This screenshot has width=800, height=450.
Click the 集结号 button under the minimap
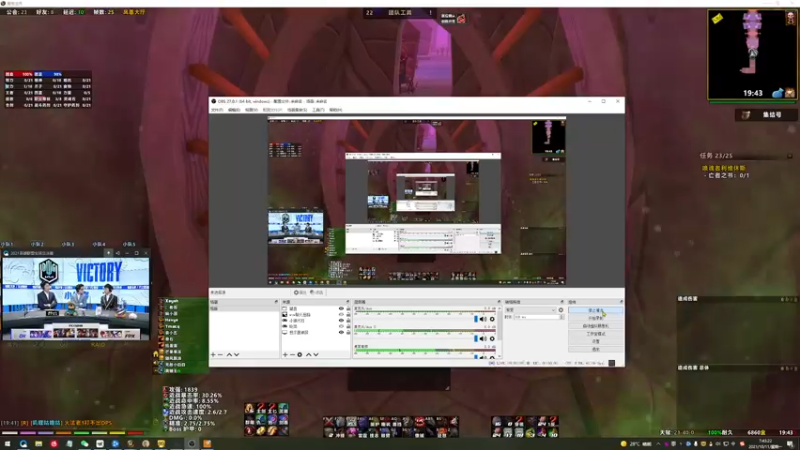(x=766, y=115)
